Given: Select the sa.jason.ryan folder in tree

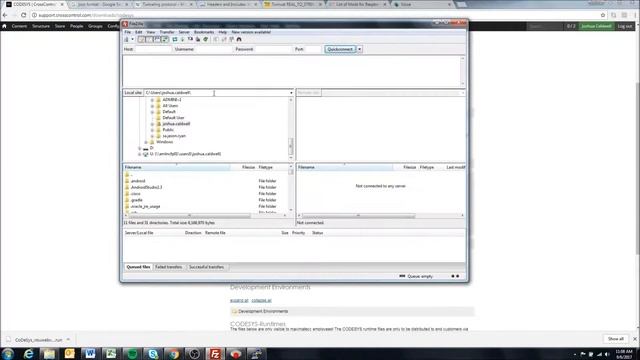Looking at the screenshot, I should 174,136.
